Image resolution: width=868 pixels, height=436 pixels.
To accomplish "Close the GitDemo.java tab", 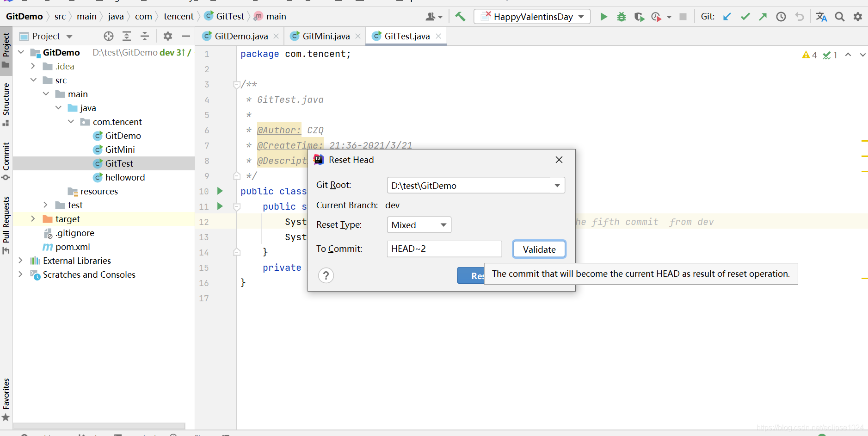I will click(x=276, y=36).
